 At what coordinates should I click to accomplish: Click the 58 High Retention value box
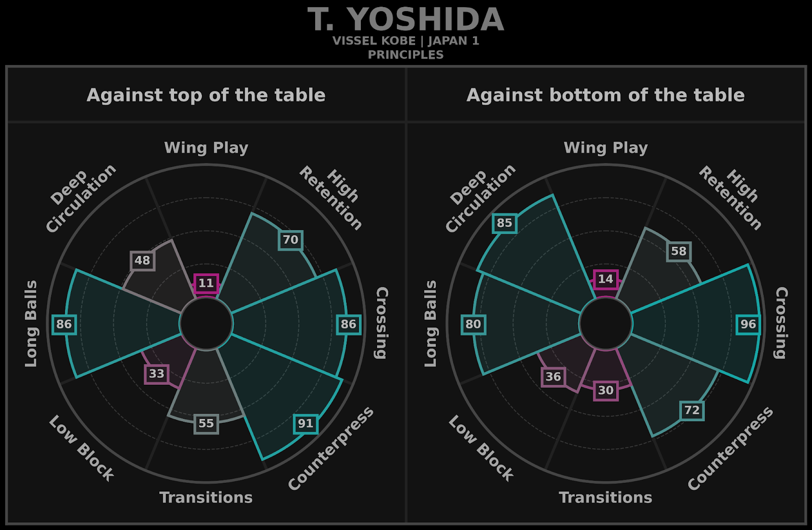click(679, 251)
